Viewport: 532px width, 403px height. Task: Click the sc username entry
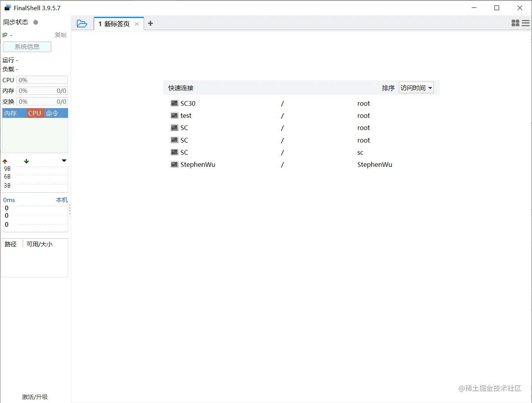(360, 152)
